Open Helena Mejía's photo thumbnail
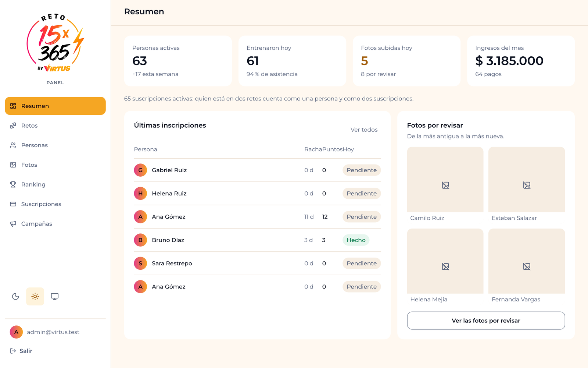 445,261
